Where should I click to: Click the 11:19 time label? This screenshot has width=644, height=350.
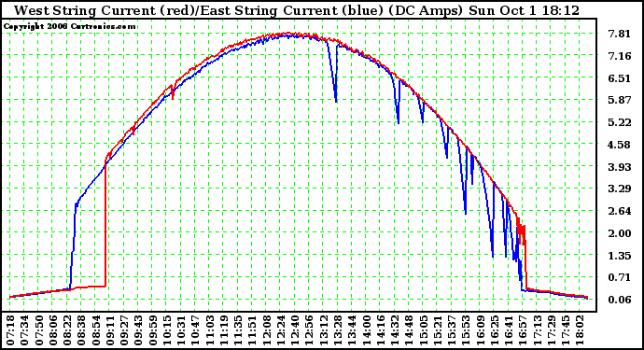224,330
